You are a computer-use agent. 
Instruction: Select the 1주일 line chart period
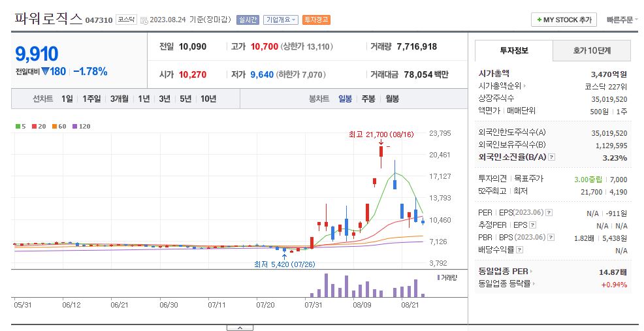coord(91,99)
